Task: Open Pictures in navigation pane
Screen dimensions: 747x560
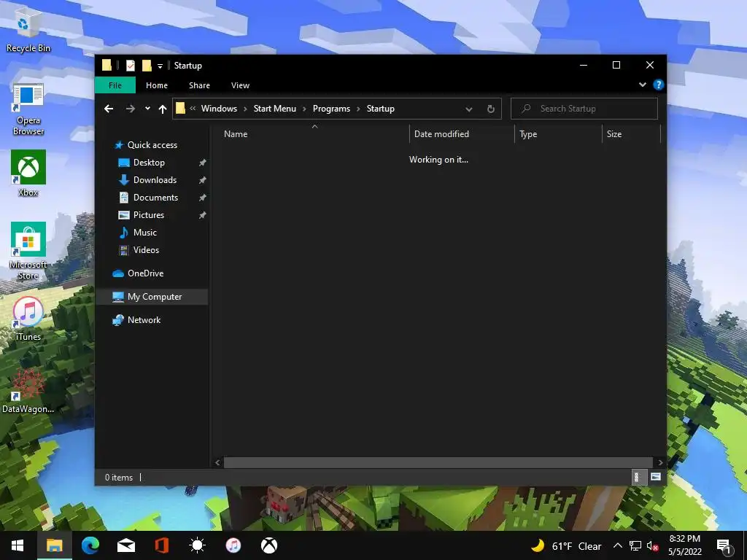Action: pos(149,215)
